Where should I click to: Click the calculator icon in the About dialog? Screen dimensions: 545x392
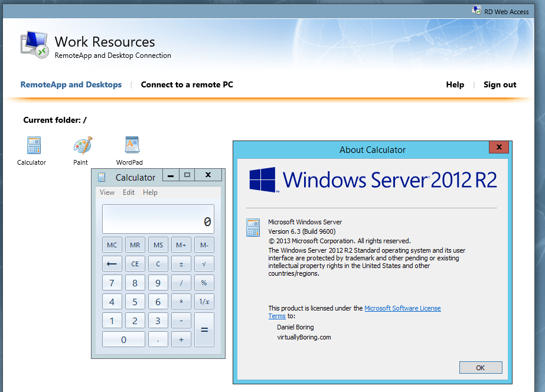(253, 227)
